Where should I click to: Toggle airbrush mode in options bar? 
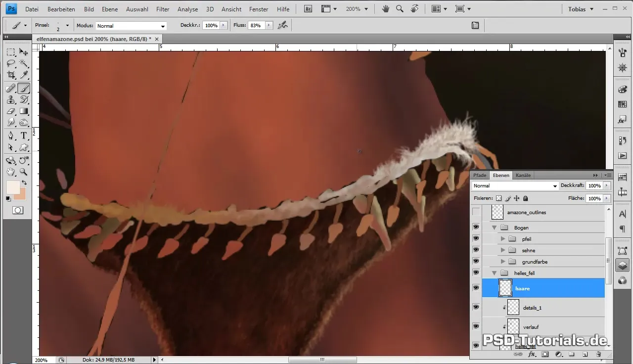tap(283, 25)
